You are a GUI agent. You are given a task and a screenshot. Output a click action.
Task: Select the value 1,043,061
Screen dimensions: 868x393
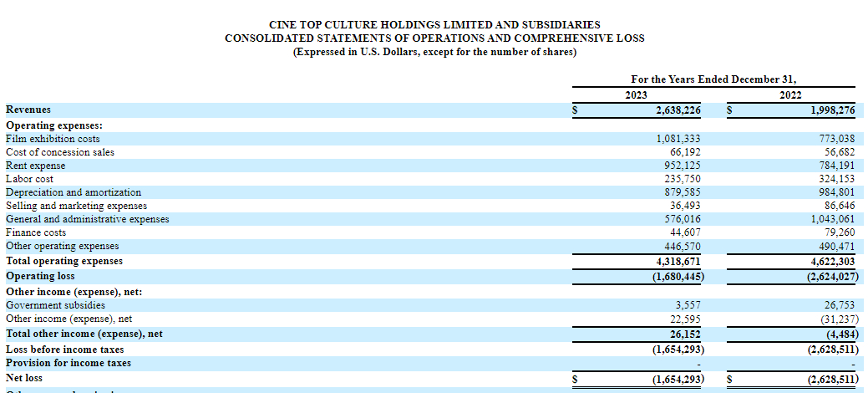point(833,219)
